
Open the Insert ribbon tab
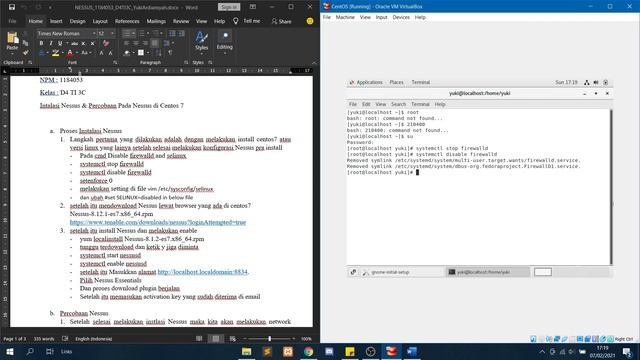click(x=56, y=21)
